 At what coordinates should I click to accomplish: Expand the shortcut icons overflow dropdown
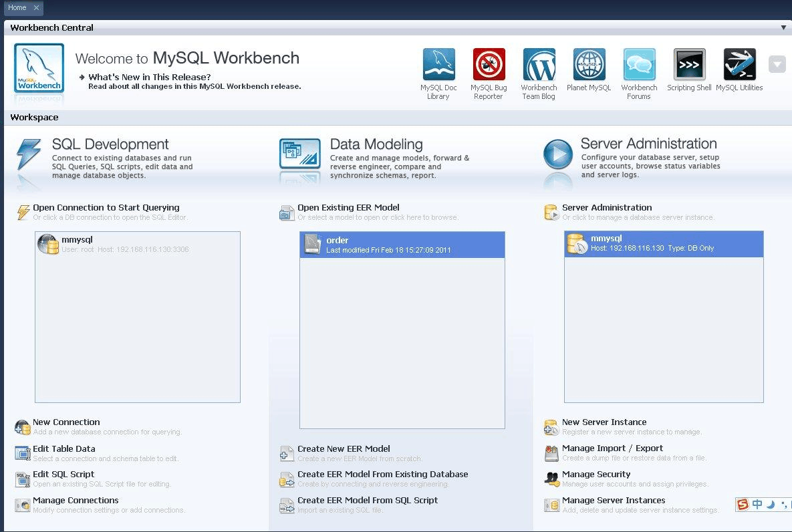click(x=777, y=64)
